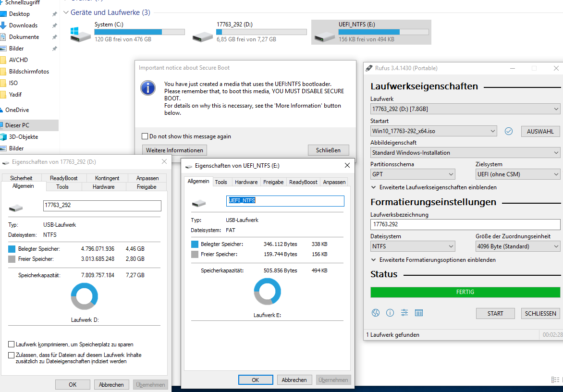563x392 pixels.
Task: Click the 'Weitere Informationen' button
Action: coord(174,150)
